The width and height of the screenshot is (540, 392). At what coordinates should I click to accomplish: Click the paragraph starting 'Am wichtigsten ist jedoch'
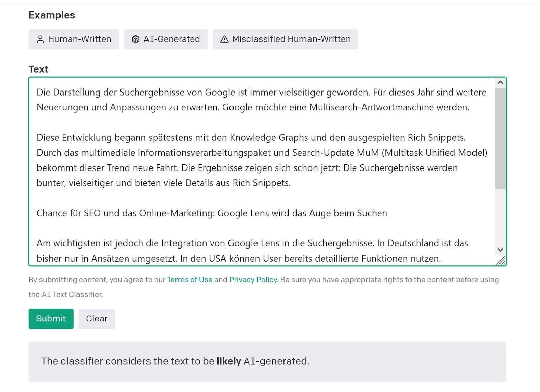252,251
